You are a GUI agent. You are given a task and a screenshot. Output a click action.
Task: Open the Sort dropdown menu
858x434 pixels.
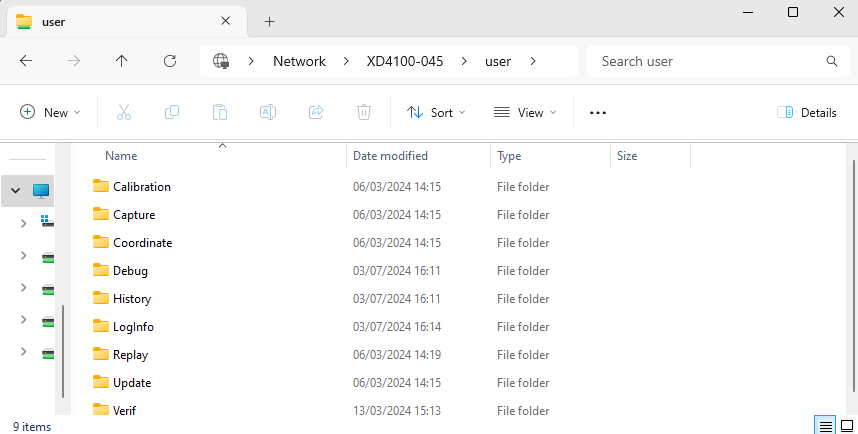(436, 113)
